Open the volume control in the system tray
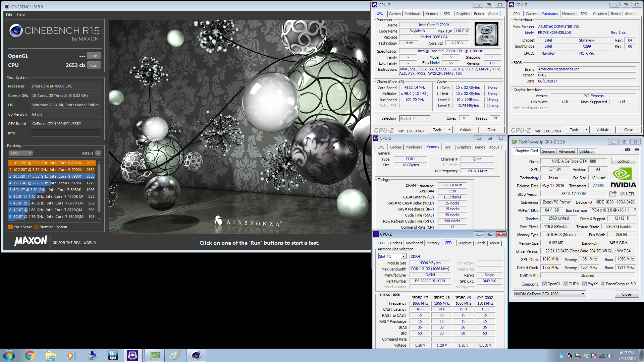The image size is (644, 362). pyautogui.click(x=610, y=356)
